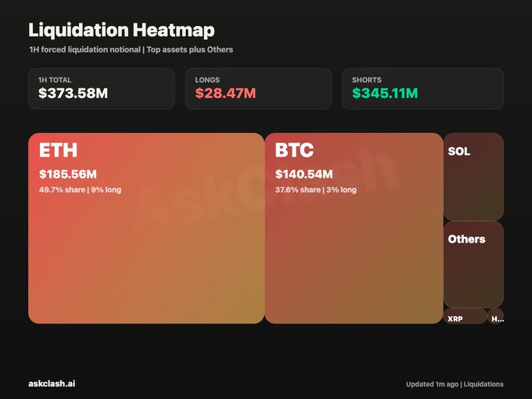Click the Liquidation Heatmap title
Screen dimensions: 532x399
[x=121, y=30]
